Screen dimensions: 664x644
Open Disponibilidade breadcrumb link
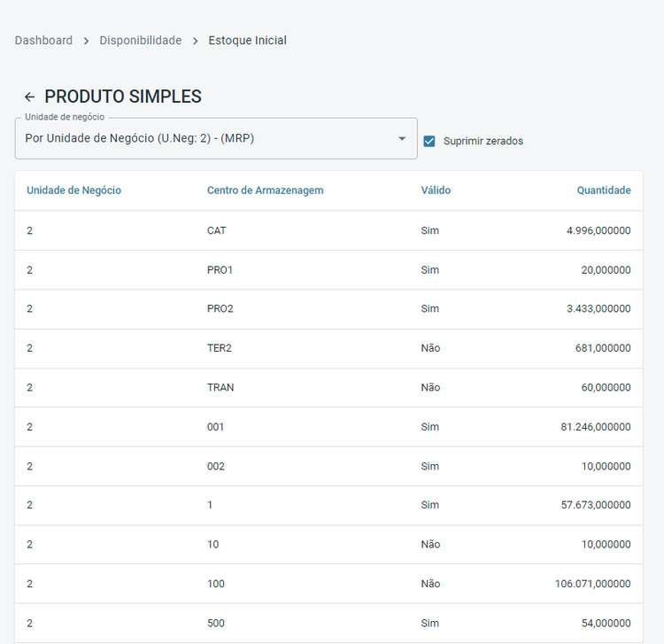(140, 41)
